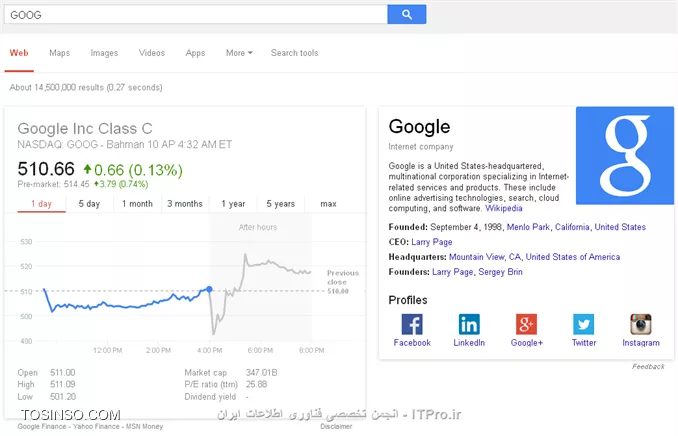Screen dimensions: 678x436
Task: Switch to the Images tab
Action: (104, 53)
